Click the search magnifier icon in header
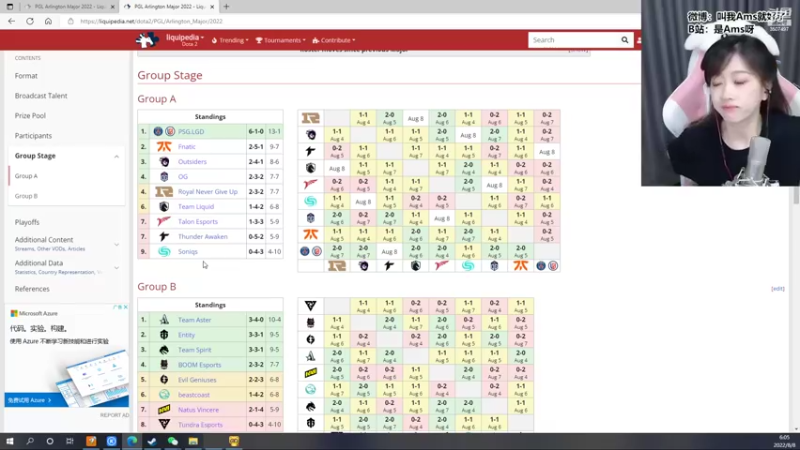The height and width of the screenshot is (450, 800). coord(624,40)
